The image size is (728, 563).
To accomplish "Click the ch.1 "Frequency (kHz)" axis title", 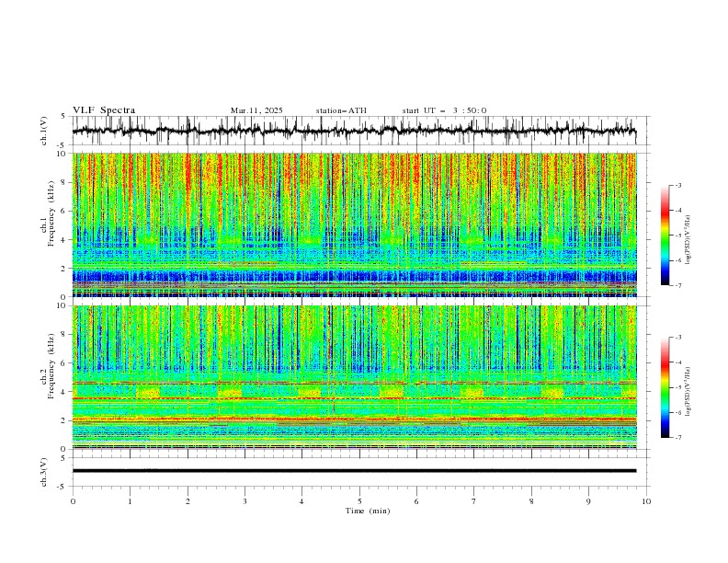I will point(51,214).
